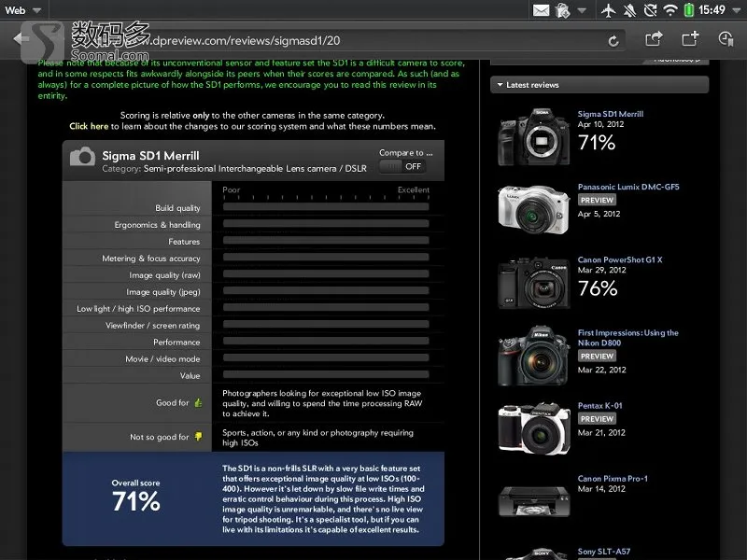Click the 71% score in Latest reviews
The width and height of the screenshot is (747, 560).
pyautogui.click(x=597, y=143)
